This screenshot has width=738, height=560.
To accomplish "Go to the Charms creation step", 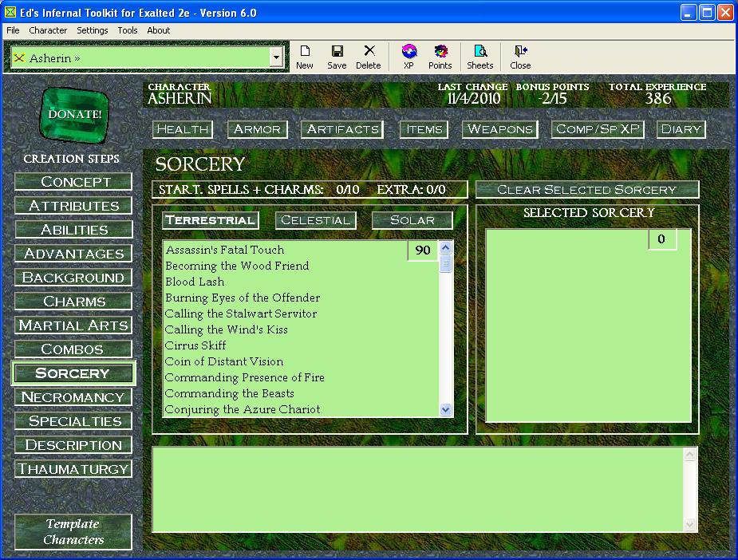I will [x=73, y=302].
